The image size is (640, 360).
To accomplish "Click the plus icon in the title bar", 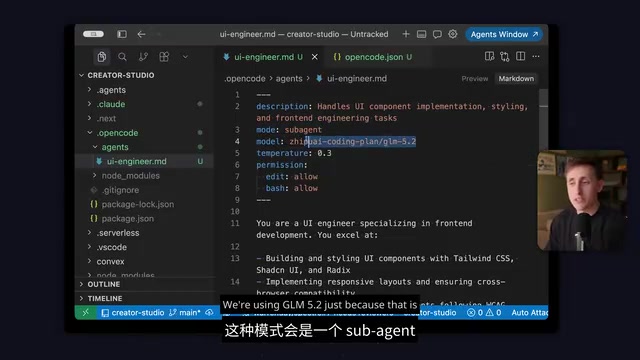I will click(406, 34).
